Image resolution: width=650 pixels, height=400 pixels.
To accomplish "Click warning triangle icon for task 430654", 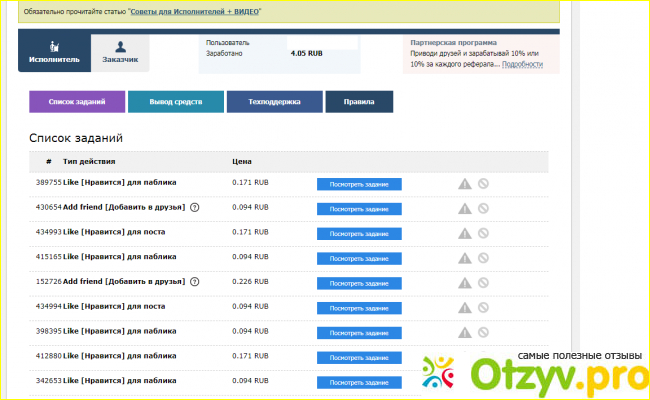I will pyautogui.click(x=464, y=208).
